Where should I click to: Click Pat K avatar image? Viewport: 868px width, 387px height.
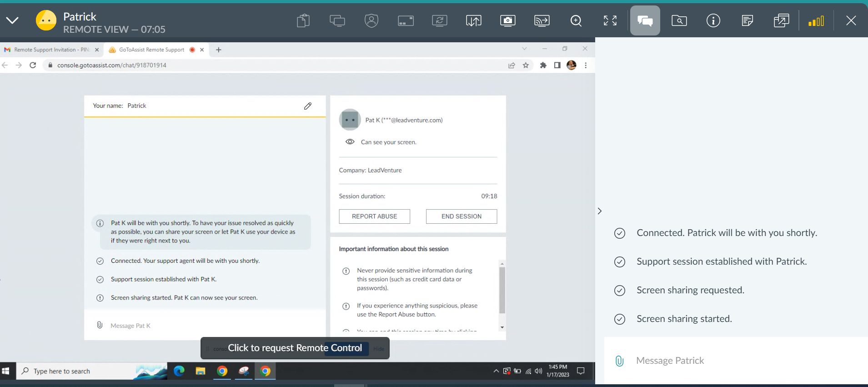(x=350, y=120)
